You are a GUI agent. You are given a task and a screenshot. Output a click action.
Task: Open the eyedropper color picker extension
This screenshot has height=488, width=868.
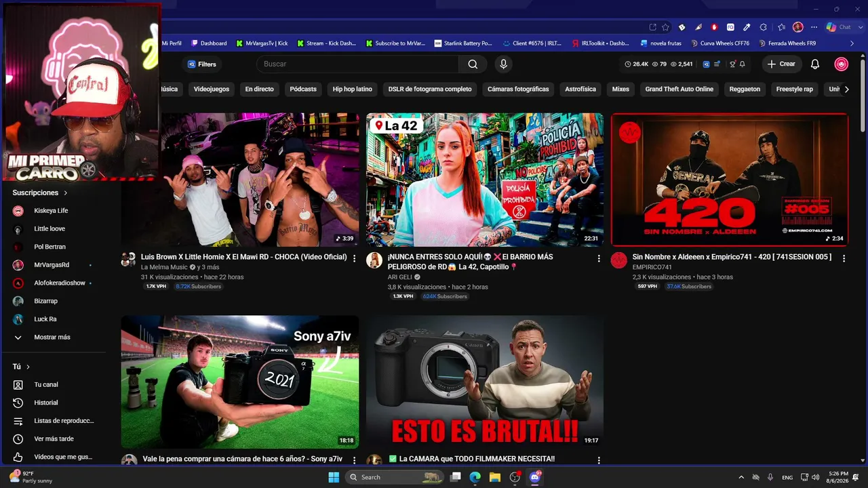pos(747,27)
